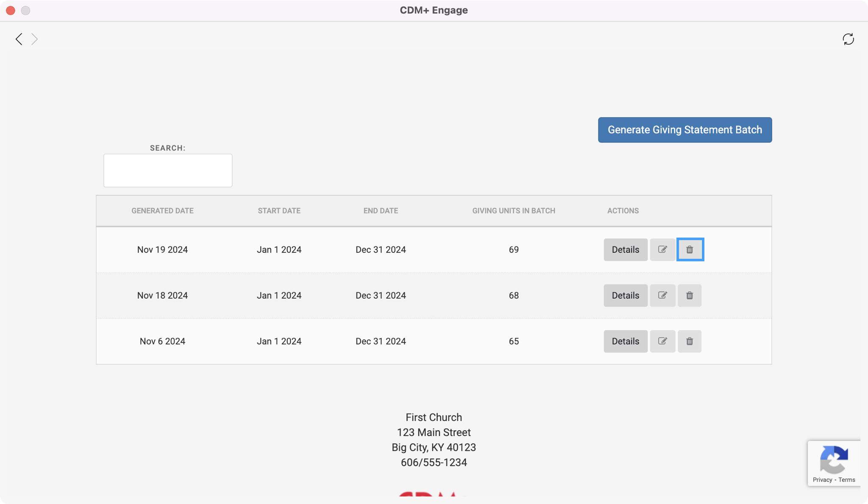Viewport: 868px width, 504px height.
Task: Edit the Nov 19 2024 batch
Action: [662, 249]
